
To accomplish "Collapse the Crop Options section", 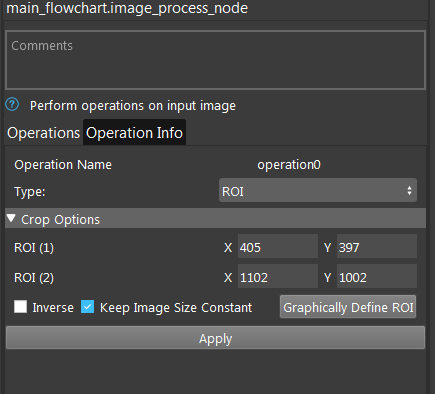I will tap(215, 219).
